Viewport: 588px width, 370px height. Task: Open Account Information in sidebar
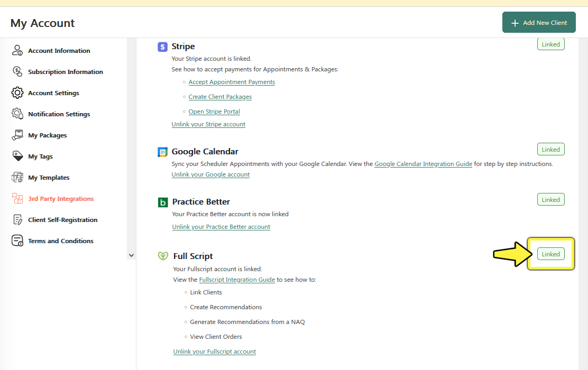point(59,51)
